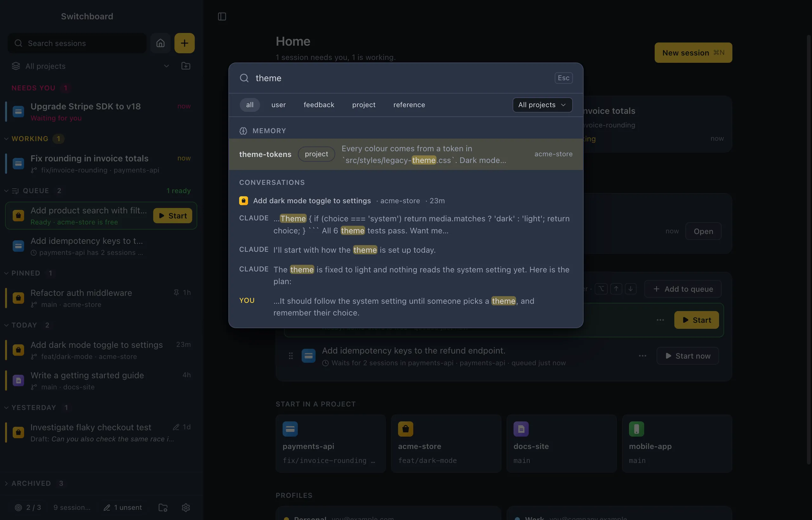The width and height of the screenshot is (812, 520).
Task: Click the search magnifier icon in dialog
Action: 244,78
